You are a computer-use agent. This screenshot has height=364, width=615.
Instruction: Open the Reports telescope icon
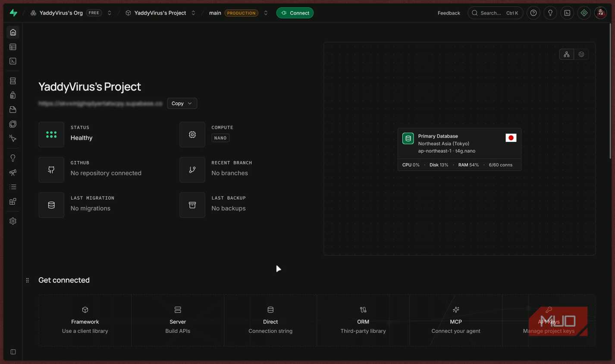(x=13, y=173)
